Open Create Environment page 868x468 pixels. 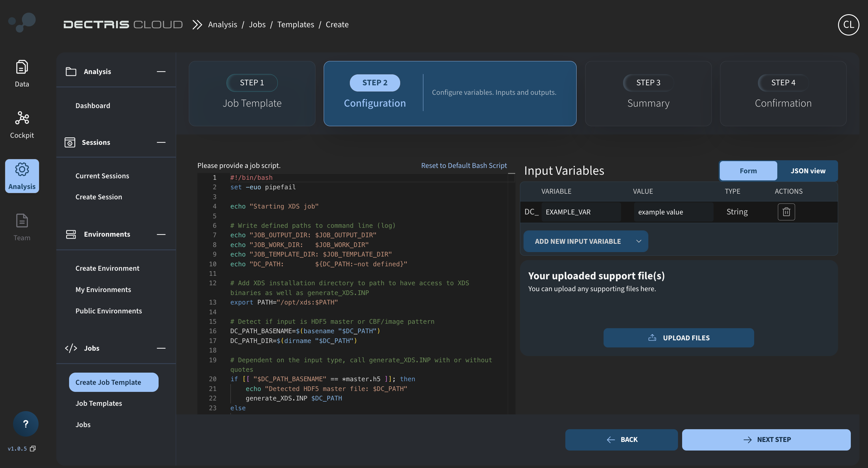pyautogui.click(x=107, y=268)
